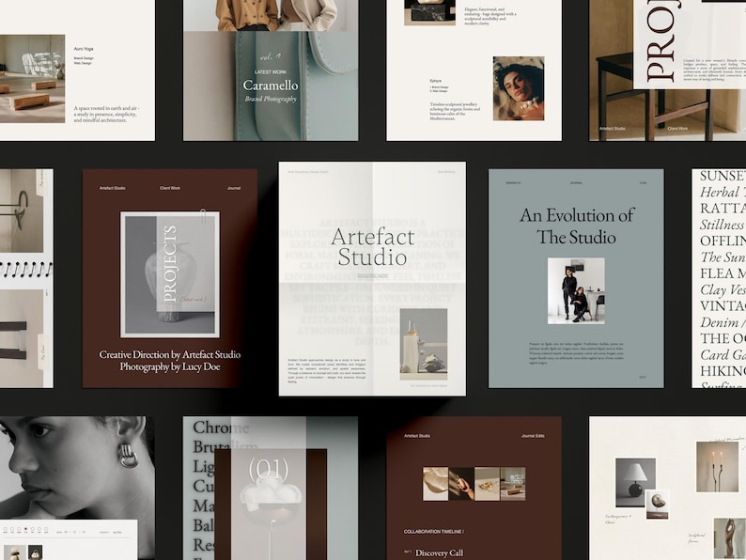Screen dimensions: 746x560
Task: Click LATEST WORK label on the Caramello card
Action: tap(271, 71)
